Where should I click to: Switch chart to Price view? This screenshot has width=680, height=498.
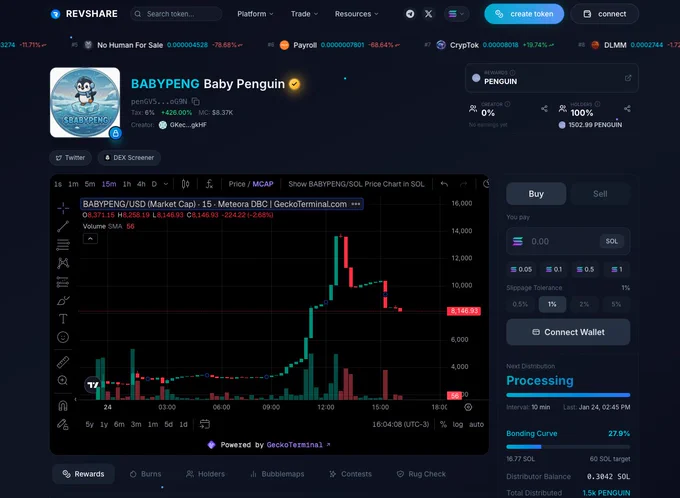click(x=237, y=184)
